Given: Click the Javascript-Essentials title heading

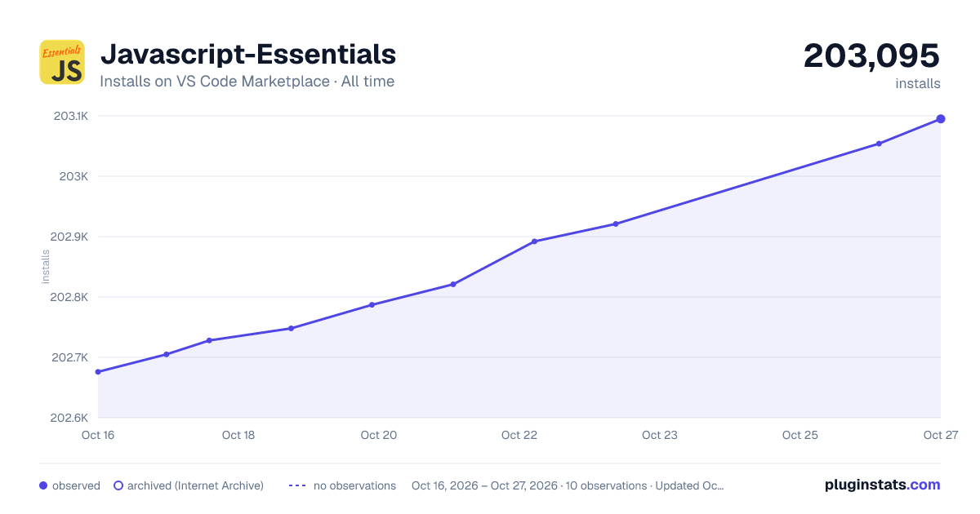Looking at the screenshot, I should coord(248,54).
